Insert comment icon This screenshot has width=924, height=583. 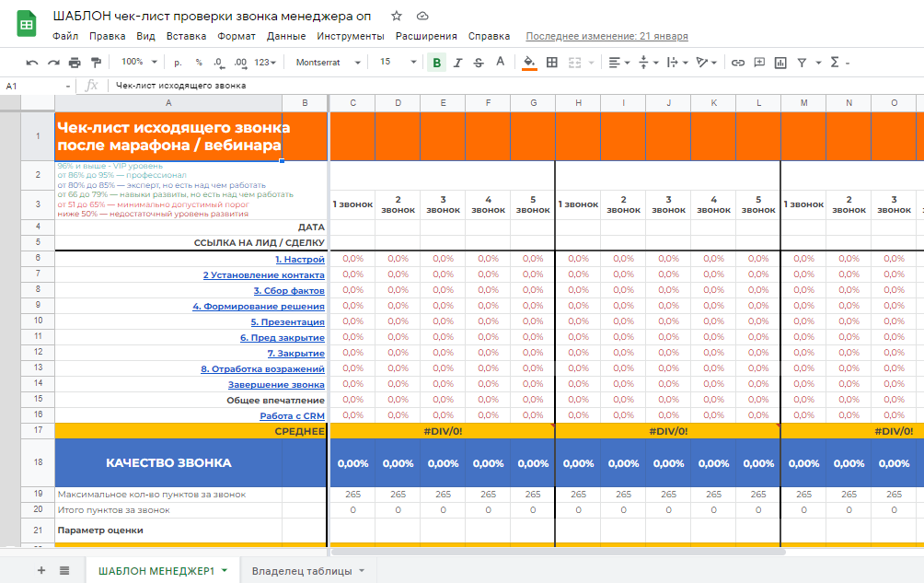tap(759, 63)
